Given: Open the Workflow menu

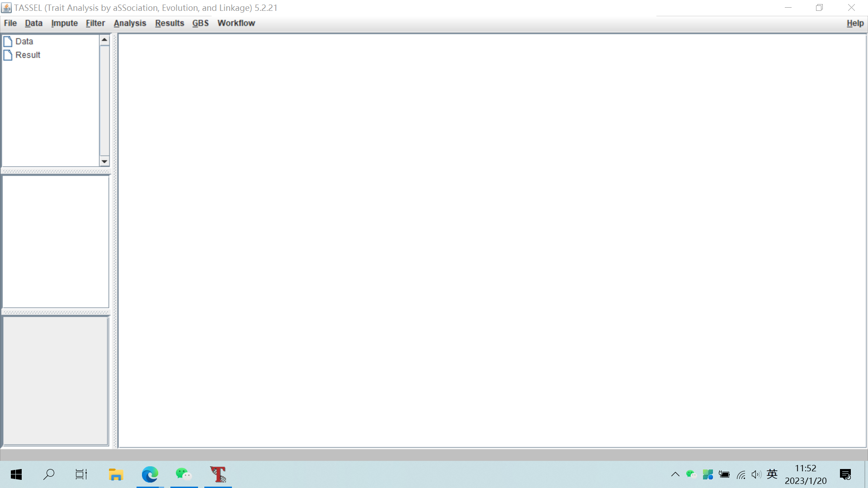Looking at the screenshot, I should 236,23.
